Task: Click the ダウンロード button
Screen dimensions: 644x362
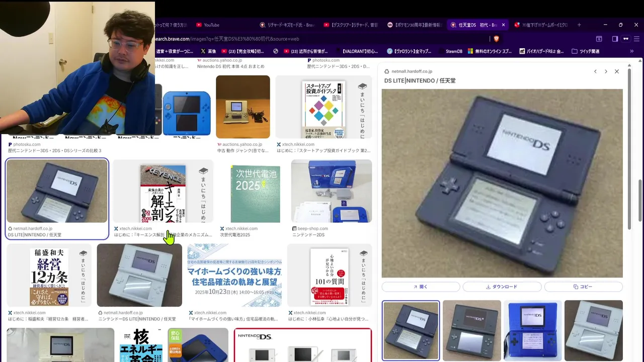Action: coord(502,287)
